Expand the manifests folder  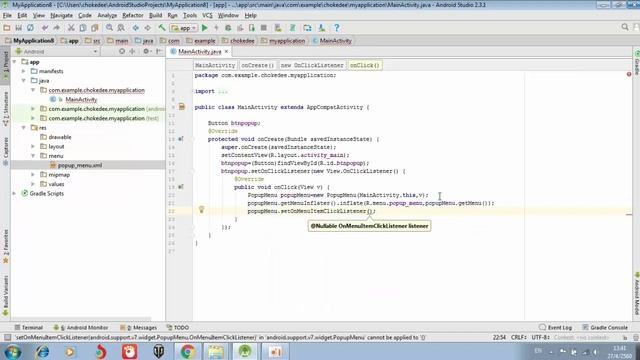(24, 71)
